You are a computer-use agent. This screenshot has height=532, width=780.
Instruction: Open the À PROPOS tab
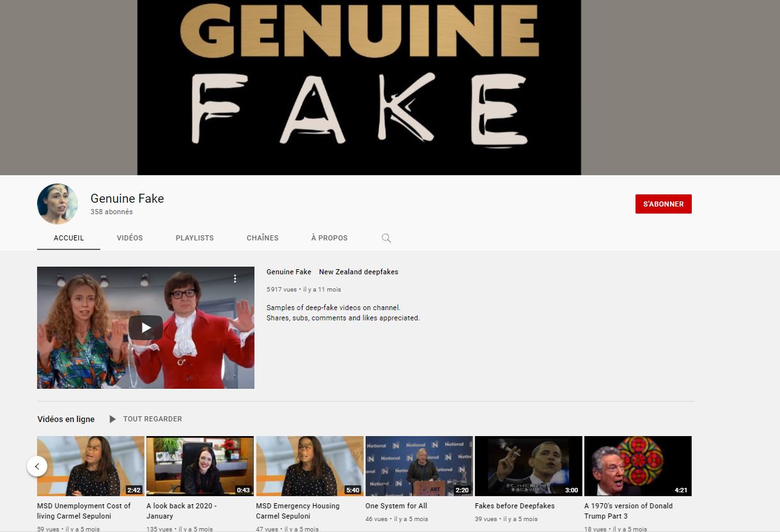click(329, 238)
